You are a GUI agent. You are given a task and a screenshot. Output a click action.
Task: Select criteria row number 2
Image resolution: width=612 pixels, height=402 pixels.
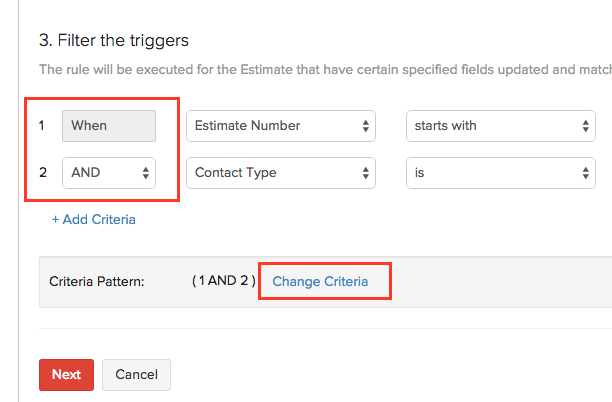click(x=42, y=173)
